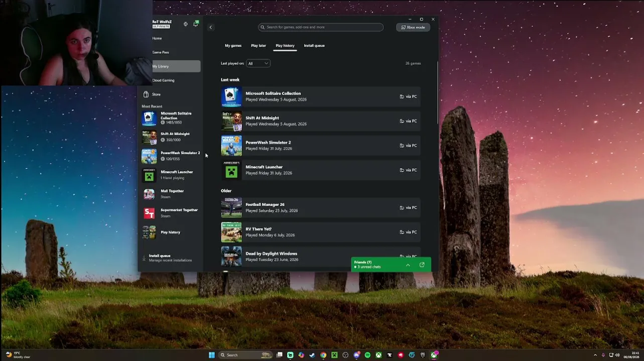Click the Install queue download icon
The image size is (644, 361).
pos(144,258)
